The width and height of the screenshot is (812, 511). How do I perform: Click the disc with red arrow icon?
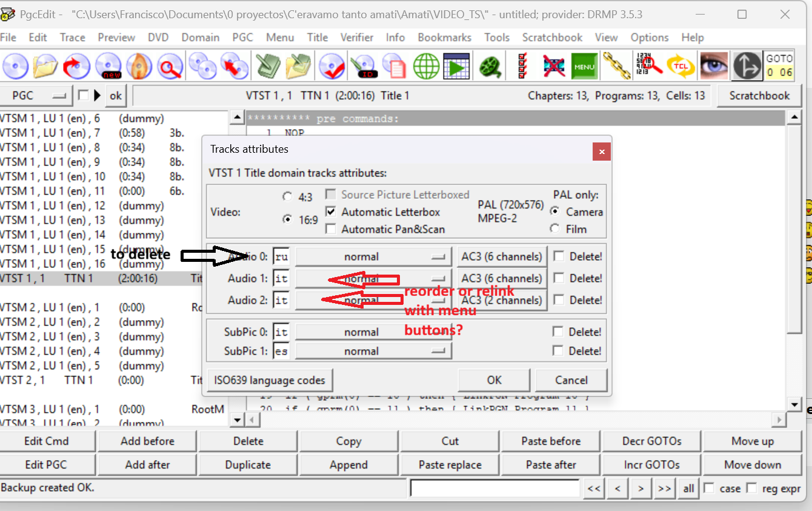(x=77, y=66)
